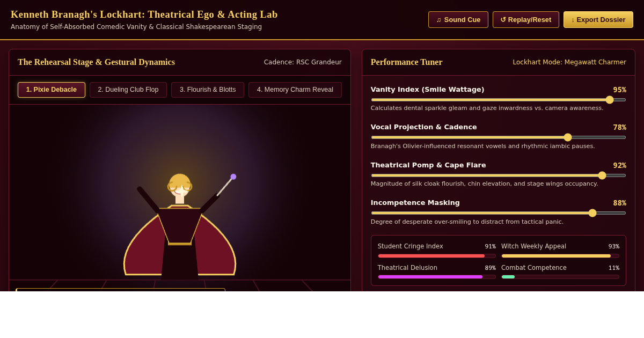Screen dimensions: 644x338
Task: Click the 'Performance Tuner' heading
Action: pos(407,62)
